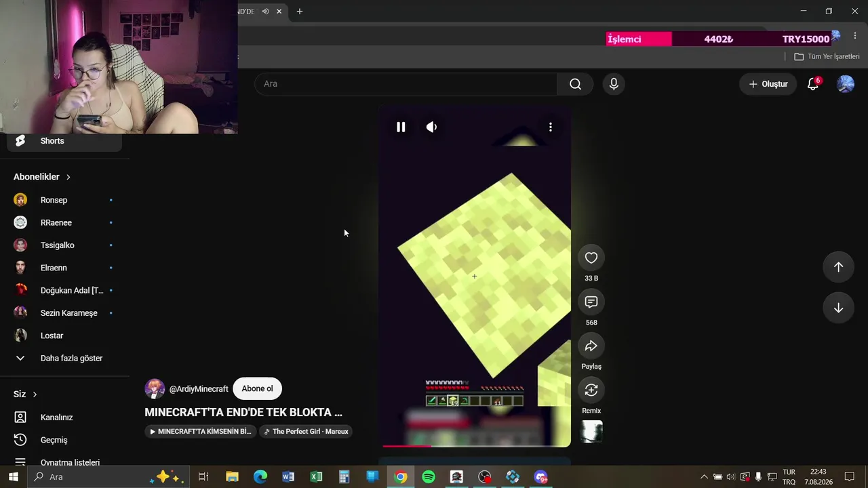Open Ronsep channel subscription

tap(64, 200)
